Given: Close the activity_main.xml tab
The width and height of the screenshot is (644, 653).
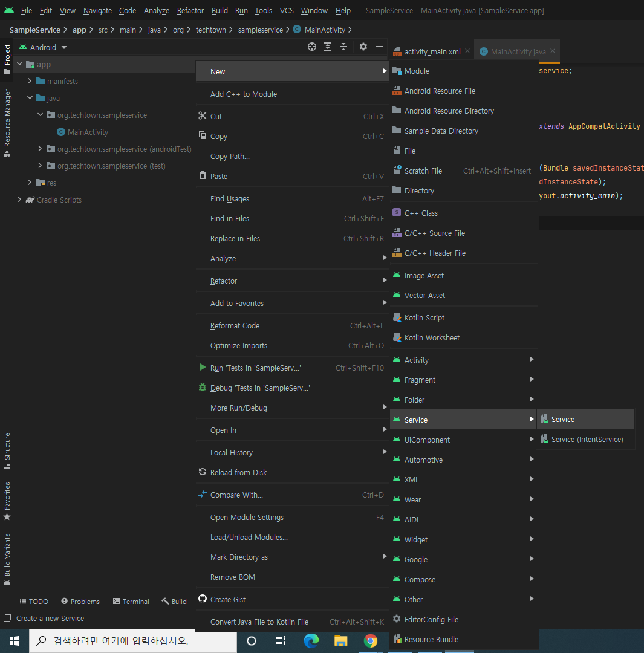Looking at the screenshot, I should click(x=467, y=51).
